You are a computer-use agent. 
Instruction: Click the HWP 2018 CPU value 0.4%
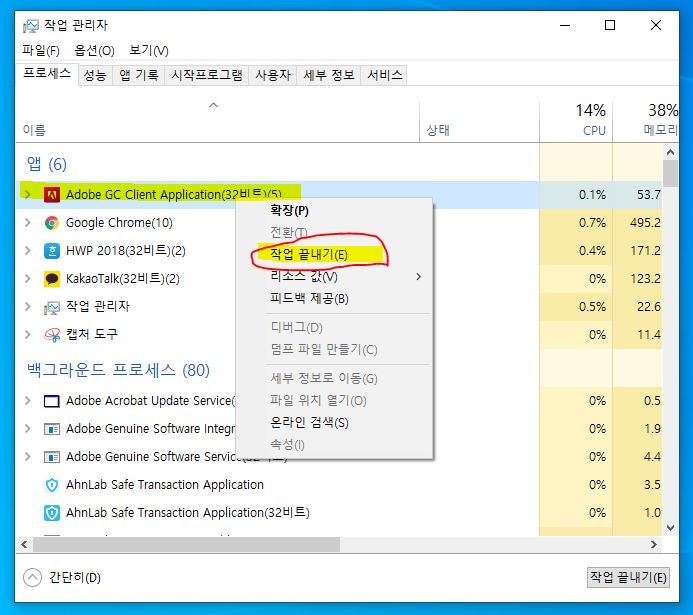592,251
